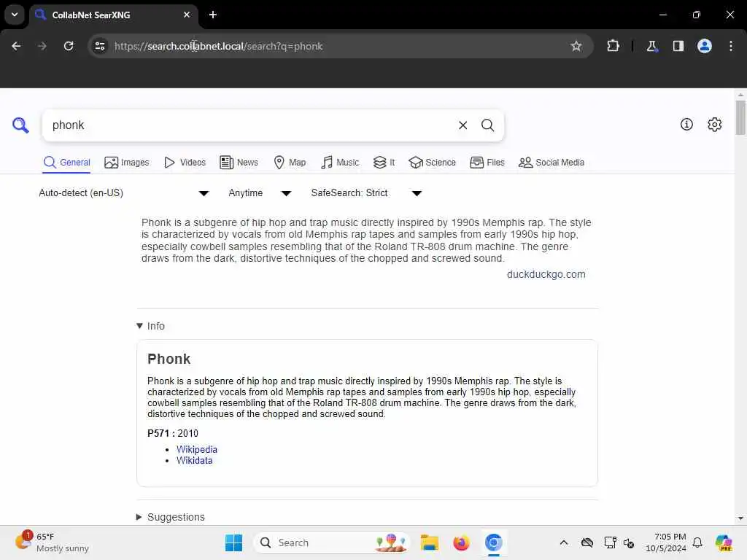This screenshot has height=560, width=747.
Task: Bookmark this page with star icon
Action: click(x=576, y=46)
